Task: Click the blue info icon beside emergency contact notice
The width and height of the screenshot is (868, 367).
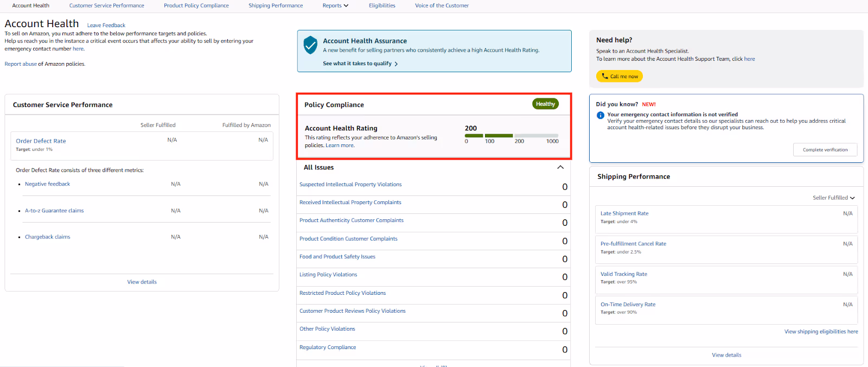Action: 601,115
